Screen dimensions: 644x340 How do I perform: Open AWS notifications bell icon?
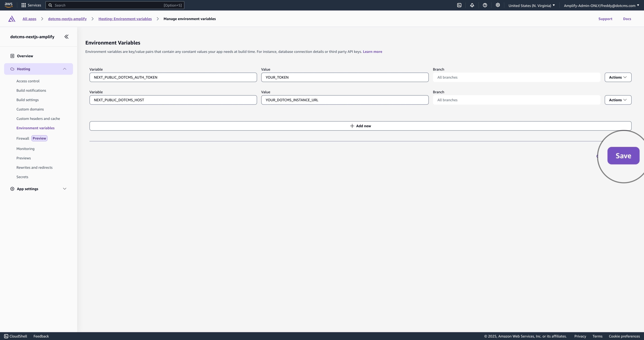click(x=472, y=5)
